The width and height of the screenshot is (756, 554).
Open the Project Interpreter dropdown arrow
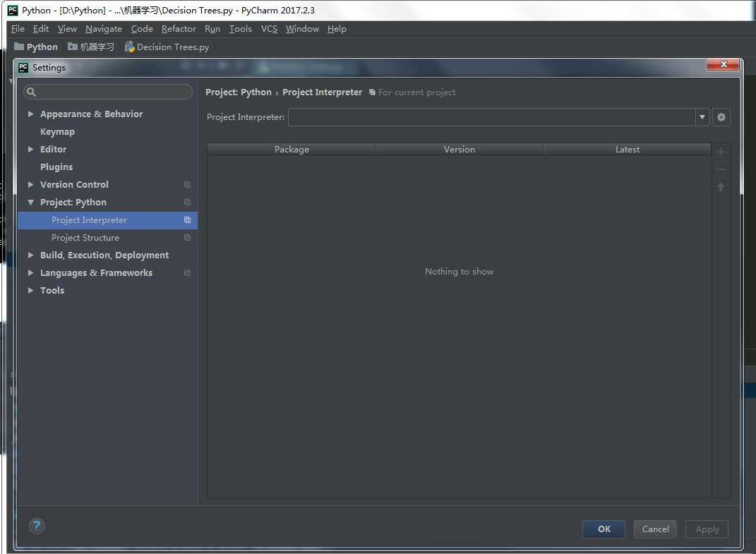click(702, 117)
